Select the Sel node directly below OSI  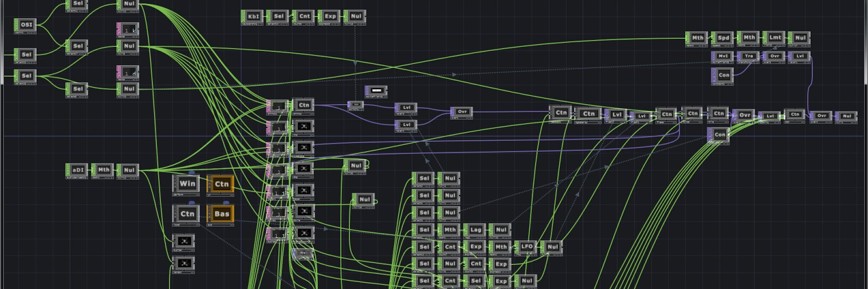(25, 55)
